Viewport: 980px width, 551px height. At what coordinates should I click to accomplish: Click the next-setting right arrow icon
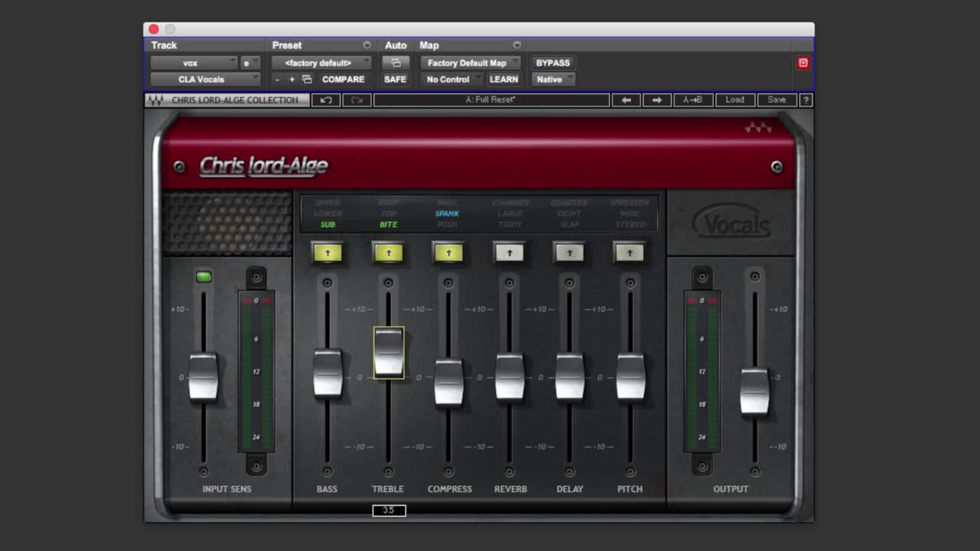click(x=657, y=99)
